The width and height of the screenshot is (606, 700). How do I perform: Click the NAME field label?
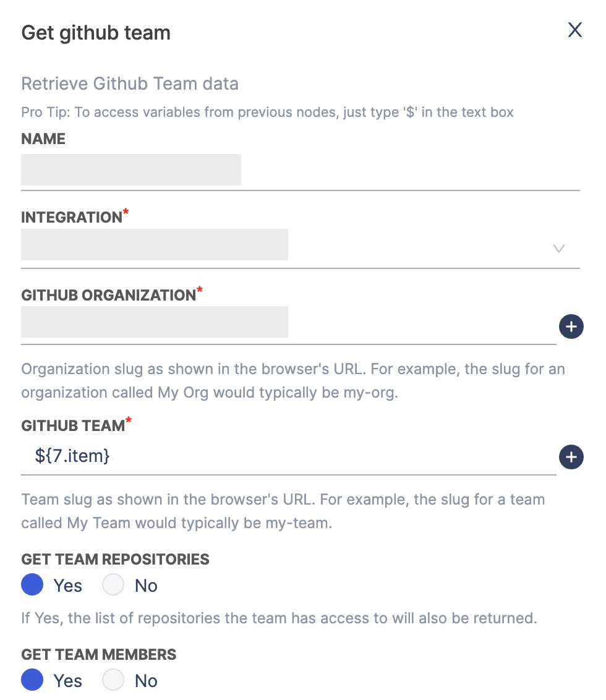(x=43, y=139)
